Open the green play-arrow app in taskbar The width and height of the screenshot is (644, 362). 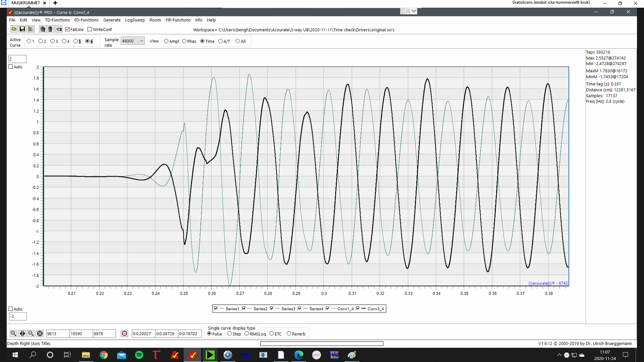coord(210,355)
